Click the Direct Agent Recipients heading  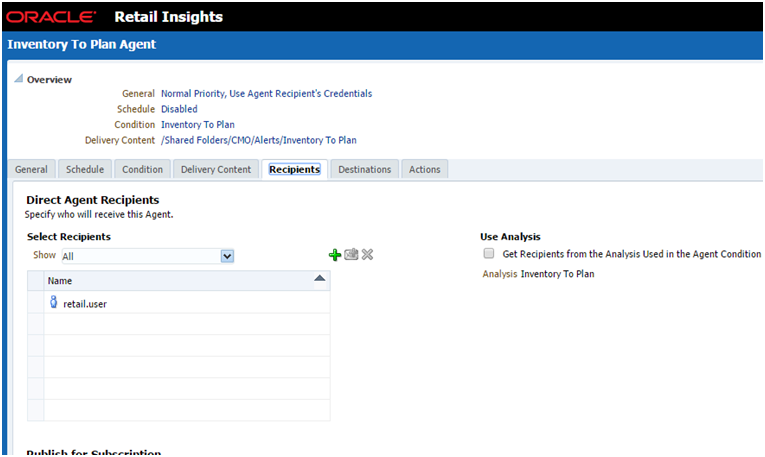click(93, 200)
